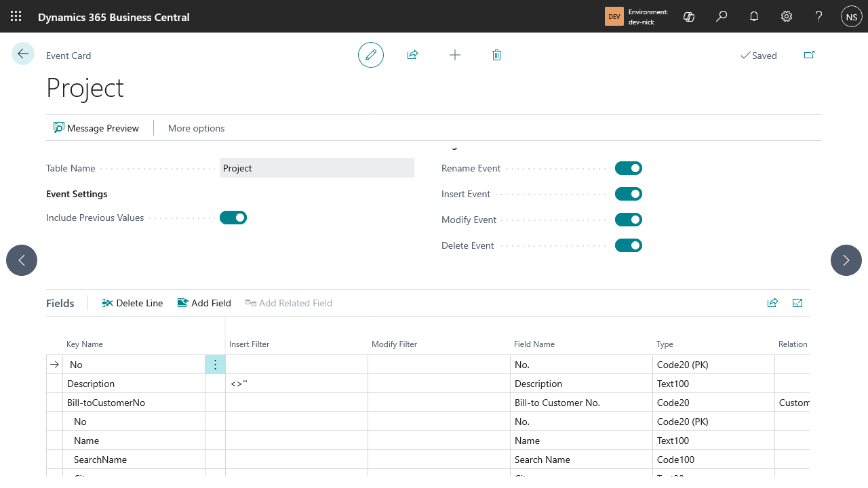The width and height of the screenshot is (868, 488).
Task: Click the Key Name column header
Action: 85,344
